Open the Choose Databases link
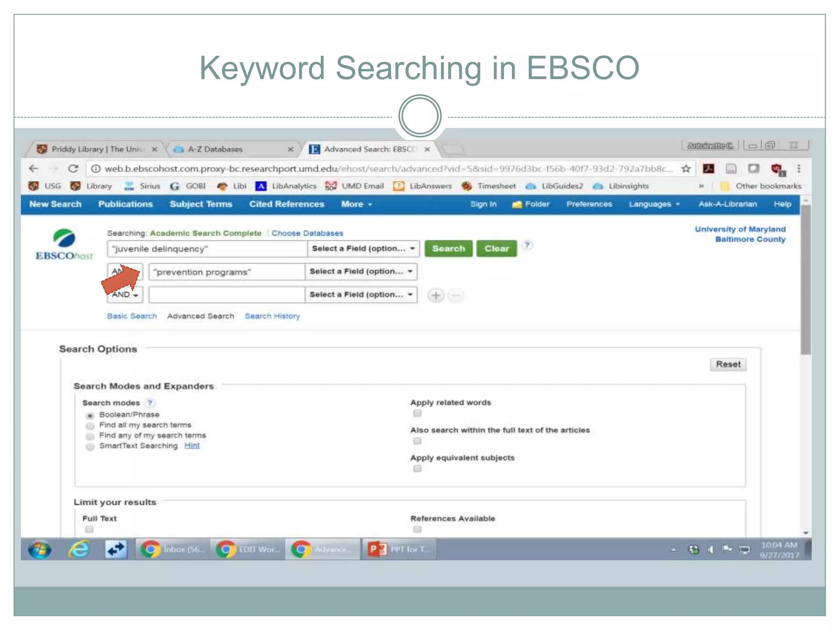 [307, 233]
